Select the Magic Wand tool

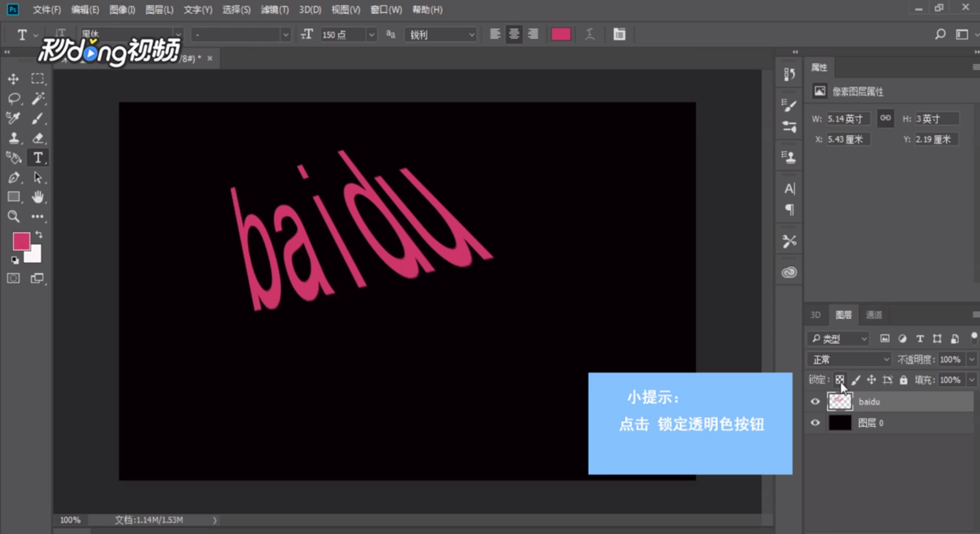(38, 98)
